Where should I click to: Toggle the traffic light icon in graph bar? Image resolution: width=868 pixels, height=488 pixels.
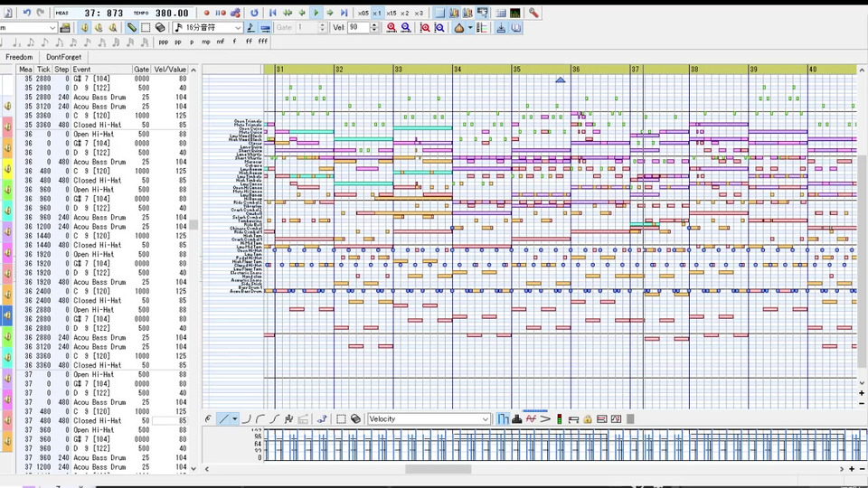pos(559,418)
